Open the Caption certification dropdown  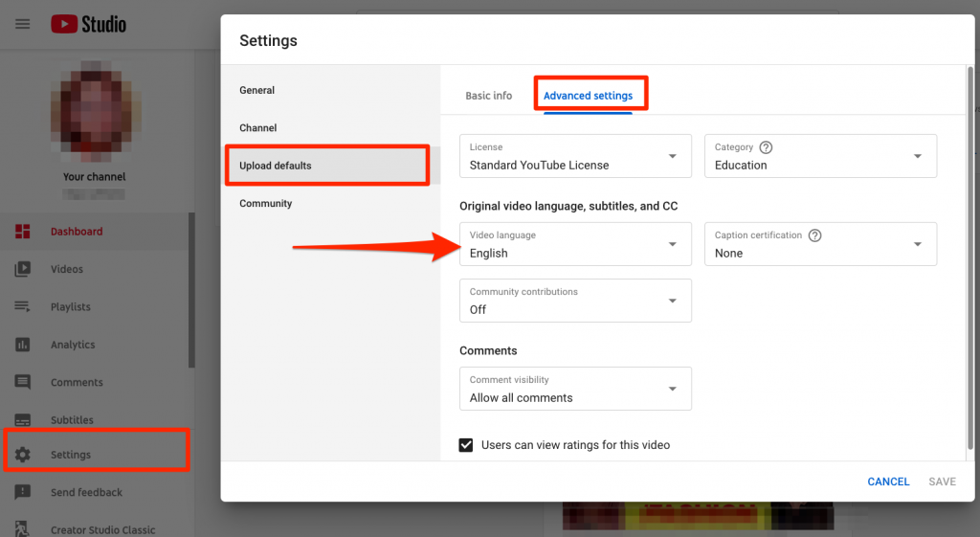coord(820,244)
